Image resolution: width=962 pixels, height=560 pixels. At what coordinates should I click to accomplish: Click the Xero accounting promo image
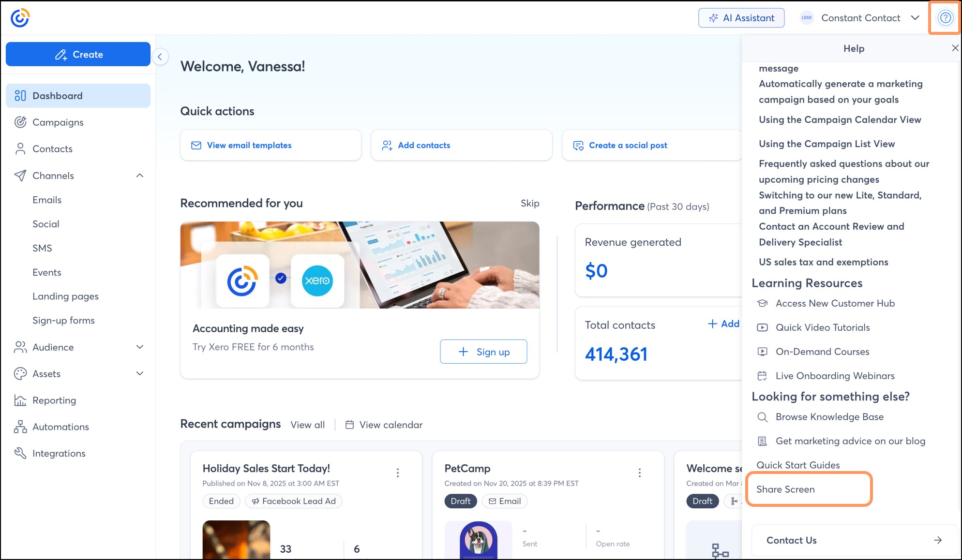[x=360, y=265]
